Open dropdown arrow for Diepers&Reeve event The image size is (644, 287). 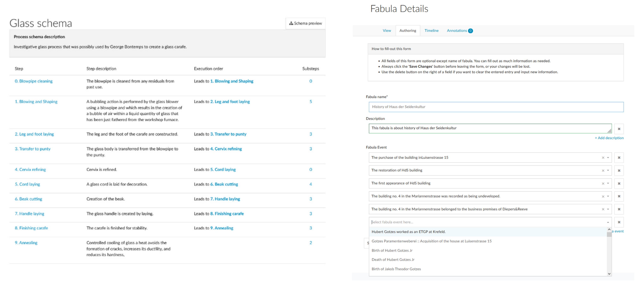[x=608, y=209]
